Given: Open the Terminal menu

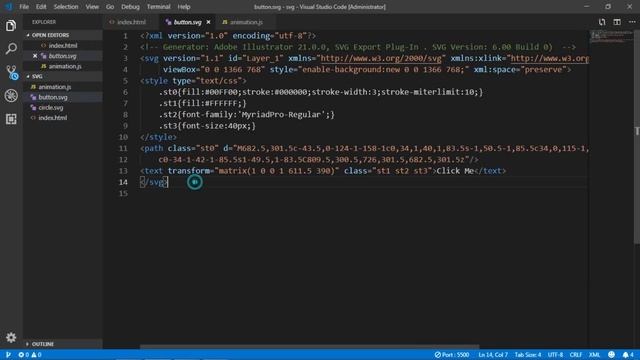Looking at the screenshot, I should 158,7.
